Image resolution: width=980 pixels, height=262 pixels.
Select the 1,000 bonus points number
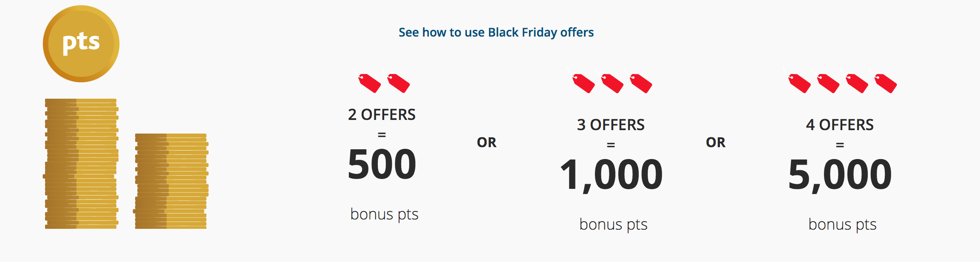[611, 174]
